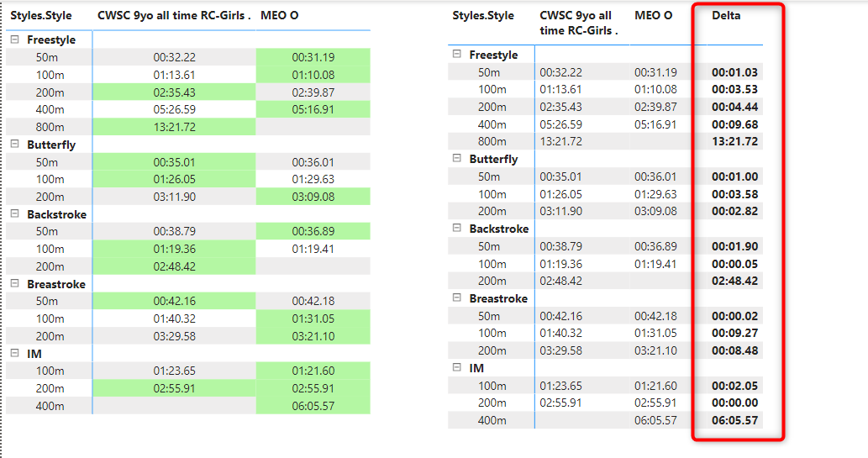Select right table cell 02:39.87
The image size is (868, 458).
pyautogui.click(x=655, y=107)
